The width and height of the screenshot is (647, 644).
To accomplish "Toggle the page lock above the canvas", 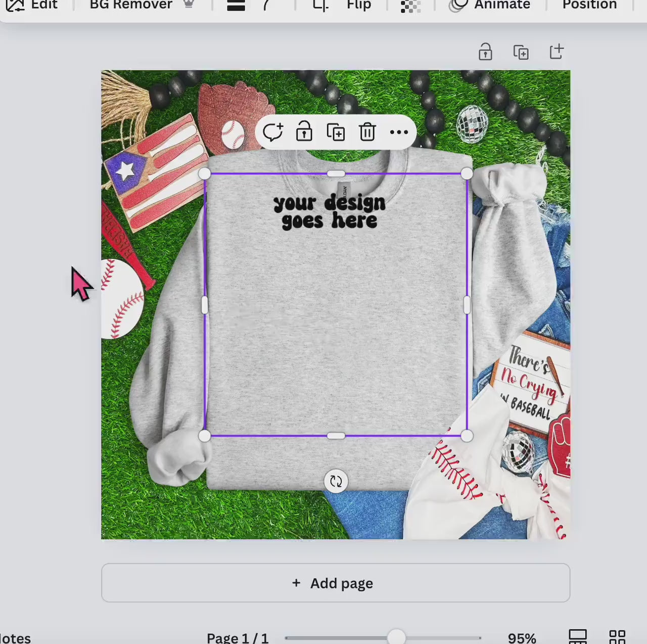I will [485, 52].
